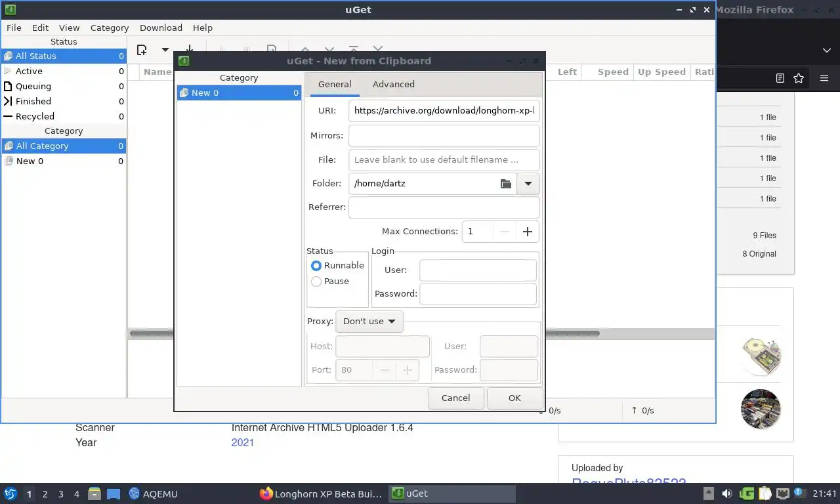Select Recycled status row
The width and height of the screenshot is (840, 504).
[x=64, y=116]
